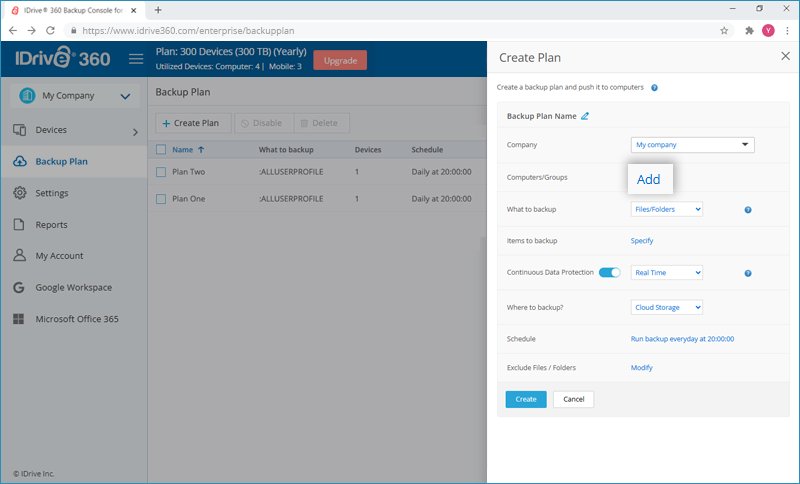Edit the Backup Plan Name pencil icon

coord(585,116)
